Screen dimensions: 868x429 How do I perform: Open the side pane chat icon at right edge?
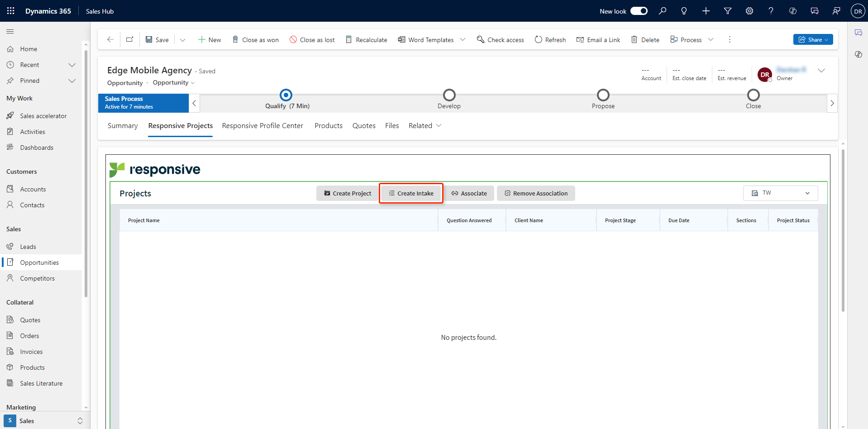pos(858,33)
